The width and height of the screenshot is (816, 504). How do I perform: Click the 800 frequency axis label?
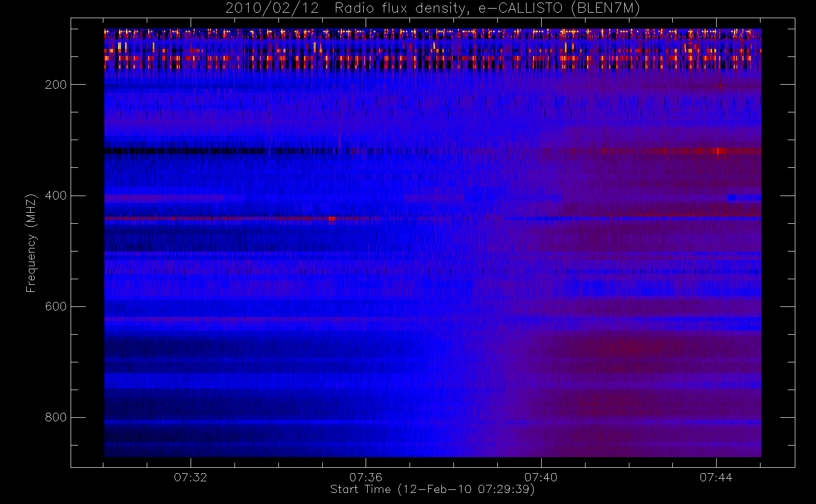55,417
